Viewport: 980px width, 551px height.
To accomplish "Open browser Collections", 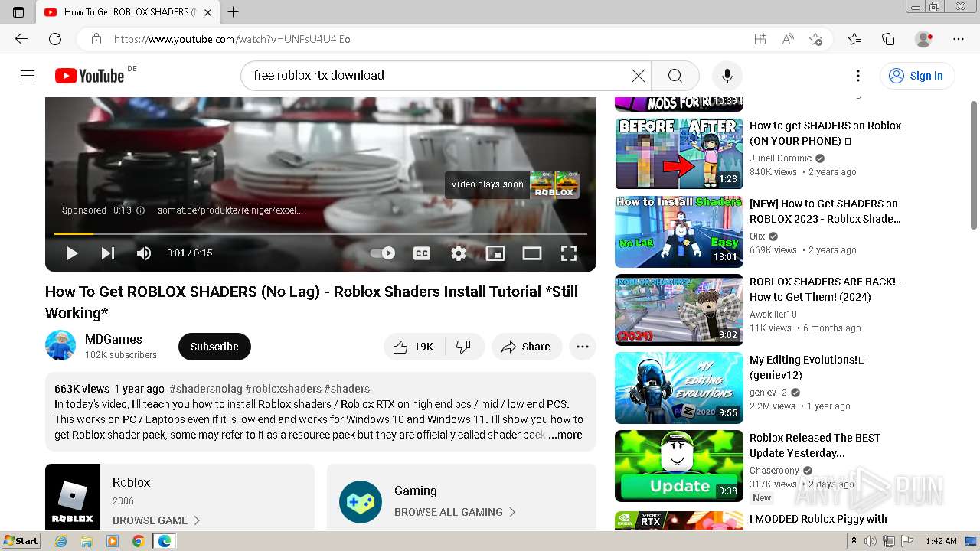I will tap(888, 39).
